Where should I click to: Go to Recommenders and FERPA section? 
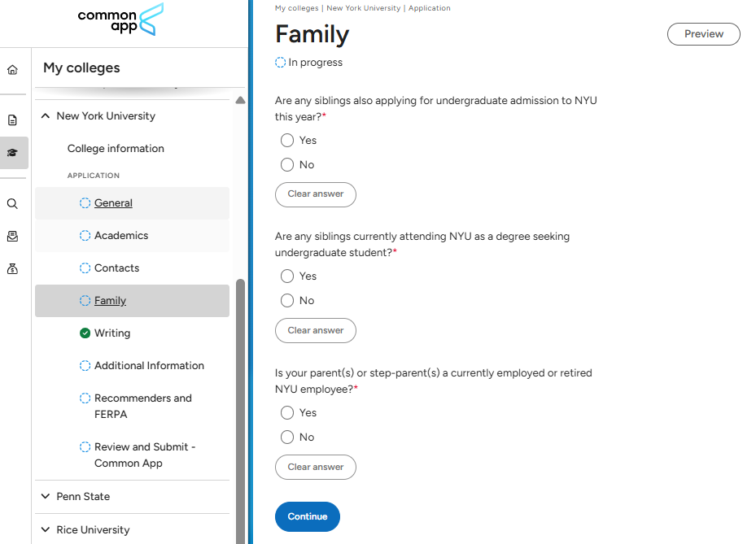[x=142, y=406]
